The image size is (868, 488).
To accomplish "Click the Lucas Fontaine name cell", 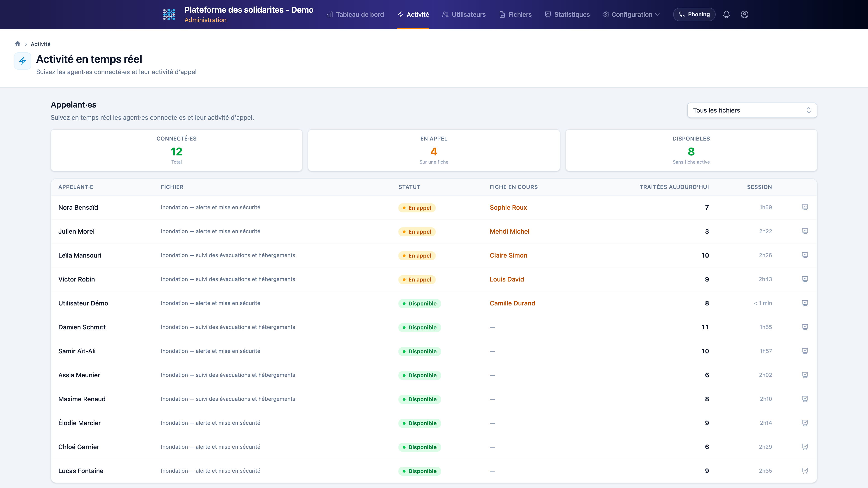I will point(81,471).
